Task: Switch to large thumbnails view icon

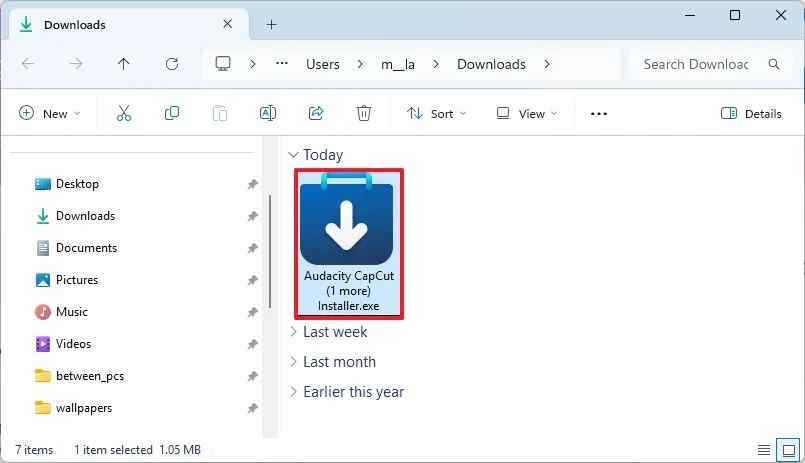Action: pos(789,450)
